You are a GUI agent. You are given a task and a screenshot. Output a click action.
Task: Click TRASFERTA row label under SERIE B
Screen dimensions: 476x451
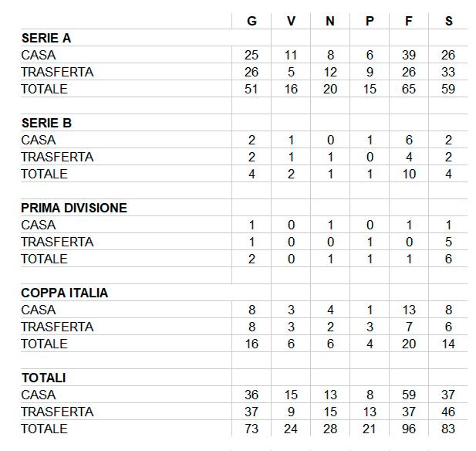57,157
